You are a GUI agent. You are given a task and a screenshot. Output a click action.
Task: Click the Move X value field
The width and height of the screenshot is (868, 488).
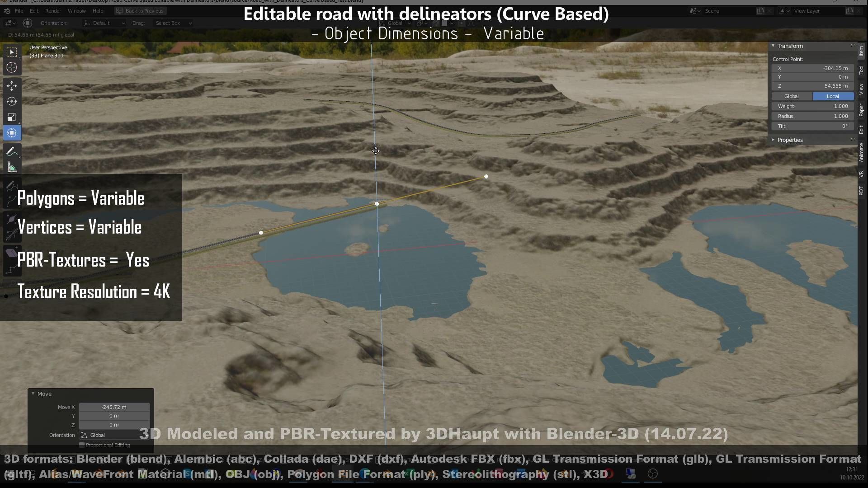[x=114, y=407]
